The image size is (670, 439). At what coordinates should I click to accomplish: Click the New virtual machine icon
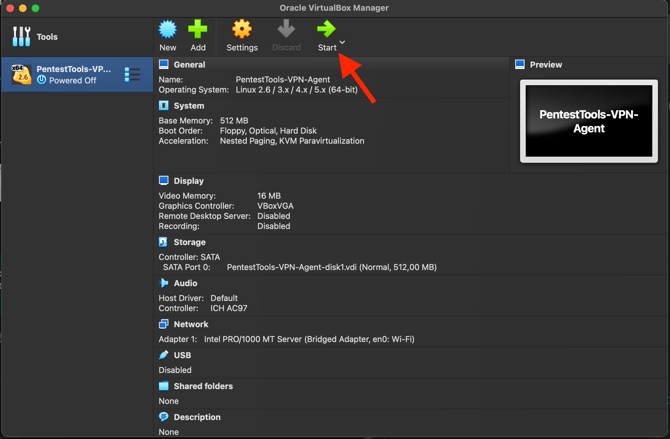click(x=168, y=29)
